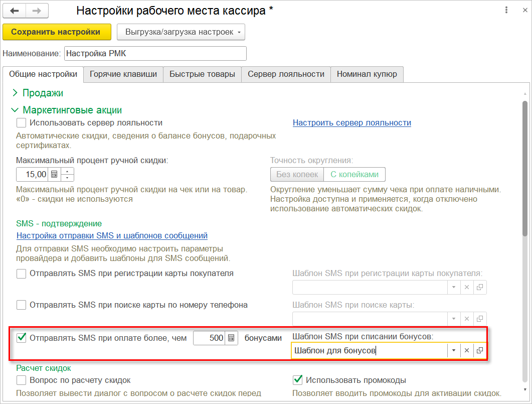Disable the use promo codes checkbox
This screenshot has height=404, width=532.
point(298,380)
